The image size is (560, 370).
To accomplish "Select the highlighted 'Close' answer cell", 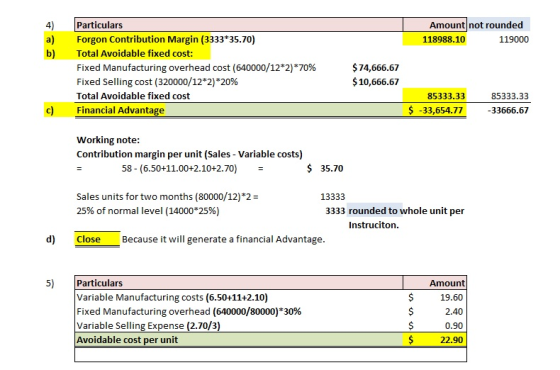I will tap(97, 239).
